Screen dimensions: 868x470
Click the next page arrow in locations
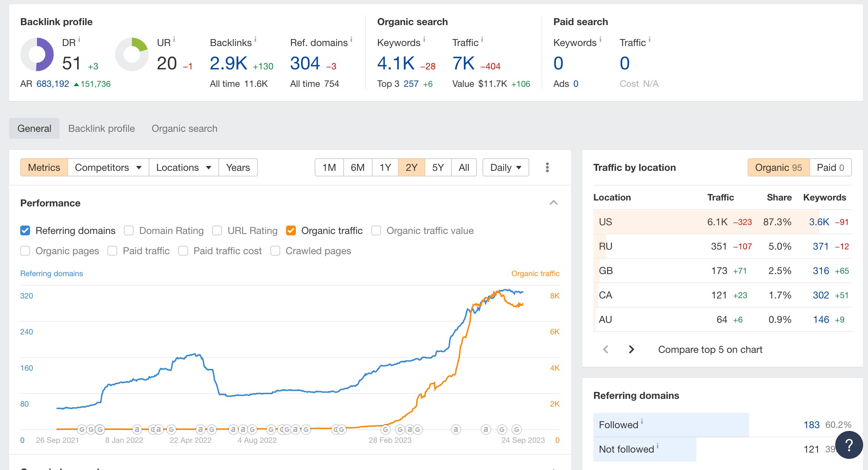[631, 349]
